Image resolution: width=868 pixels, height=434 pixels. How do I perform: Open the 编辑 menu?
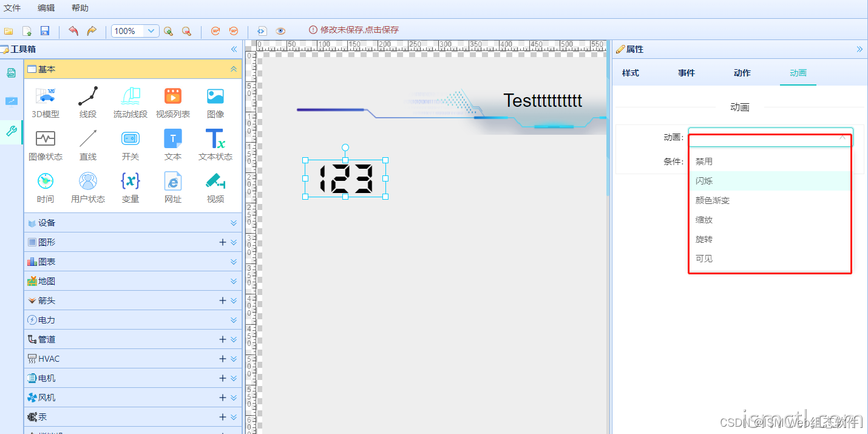tap(46, 8)
